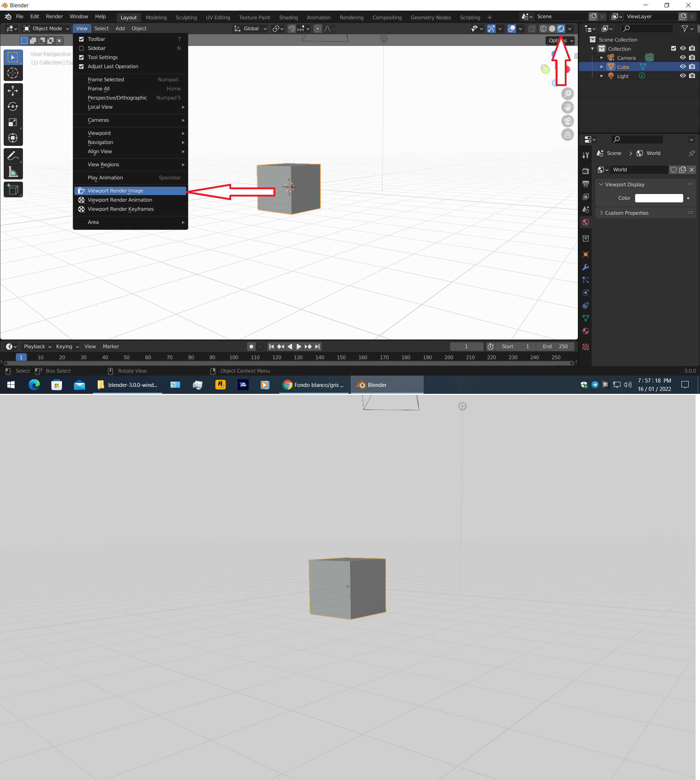The image size is (700, 780).
Task: Click the Select menu in header
Action: pos(101,28)
